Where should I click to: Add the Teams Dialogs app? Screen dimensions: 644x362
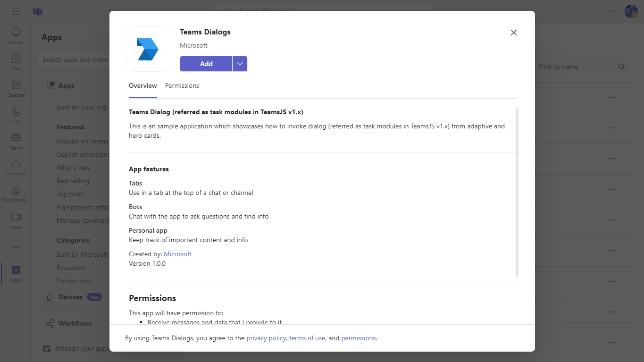click(x=206, y=64)
